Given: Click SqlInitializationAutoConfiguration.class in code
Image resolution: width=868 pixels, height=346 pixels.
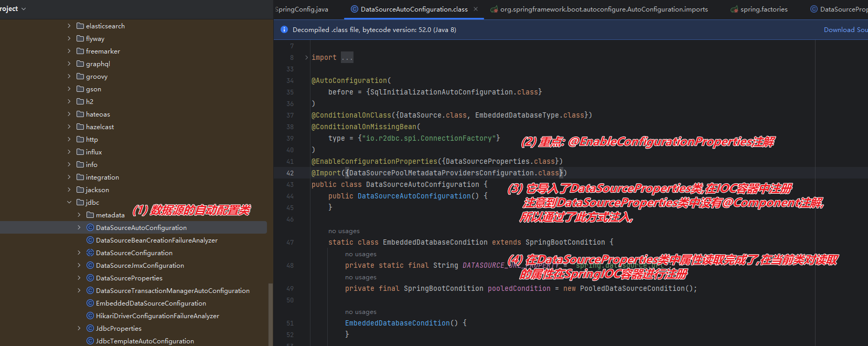Looking at the screenshot, I should point(454,92).
